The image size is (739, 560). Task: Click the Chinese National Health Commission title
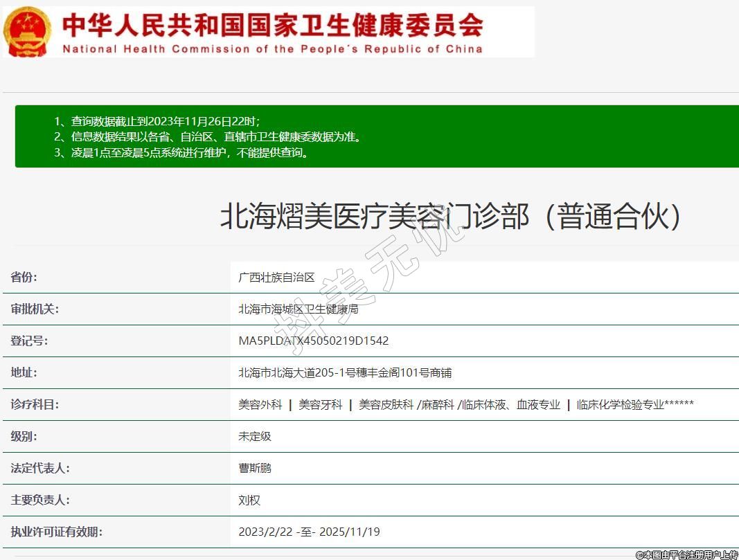272,25
